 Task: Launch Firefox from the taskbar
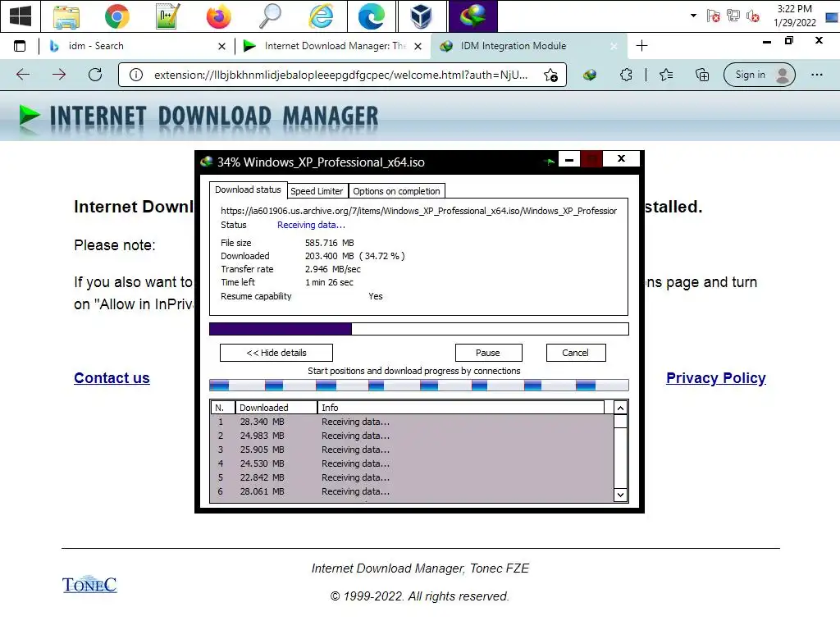click(x=218, y=16)
